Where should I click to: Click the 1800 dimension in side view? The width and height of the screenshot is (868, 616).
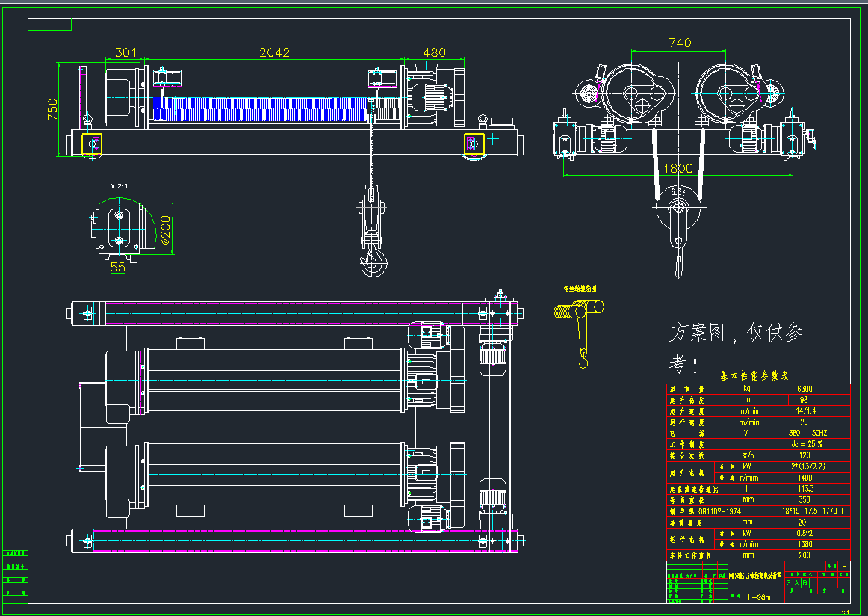pos(678,169)
